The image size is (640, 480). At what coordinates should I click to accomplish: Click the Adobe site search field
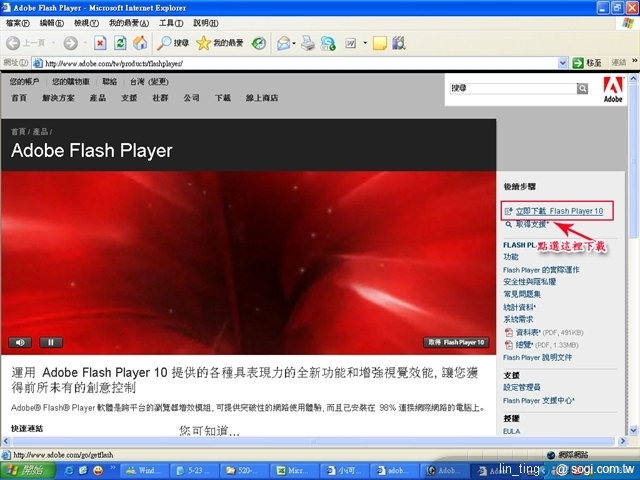point(513,88)
